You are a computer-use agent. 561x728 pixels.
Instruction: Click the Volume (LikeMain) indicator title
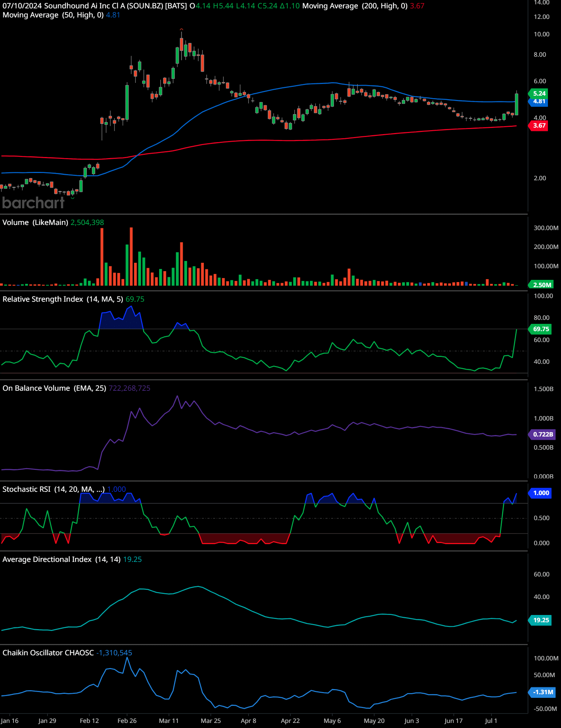[35, 222]
